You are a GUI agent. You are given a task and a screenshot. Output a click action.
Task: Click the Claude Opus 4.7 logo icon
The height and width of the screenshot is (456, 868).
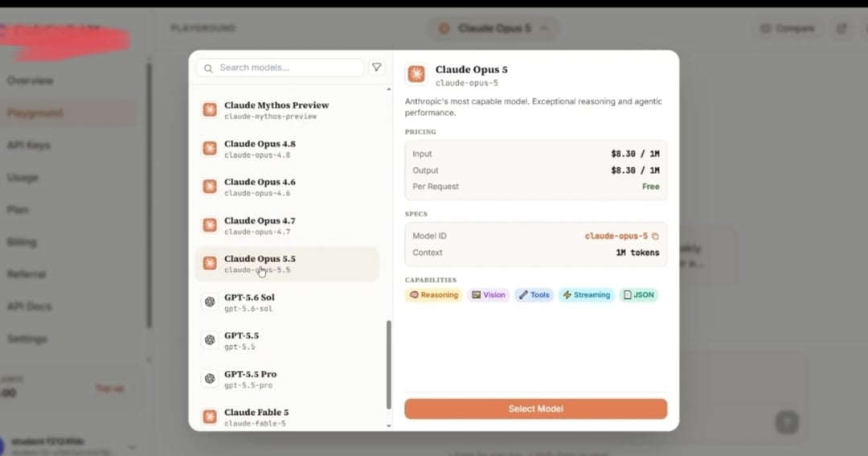[x=210, y=225]
